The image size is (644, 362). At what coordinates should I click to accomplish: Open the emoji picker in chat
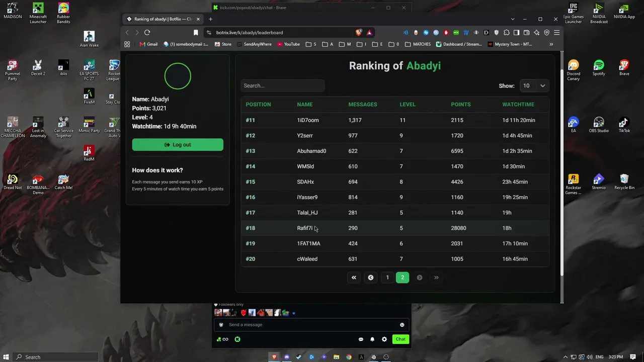402,325
